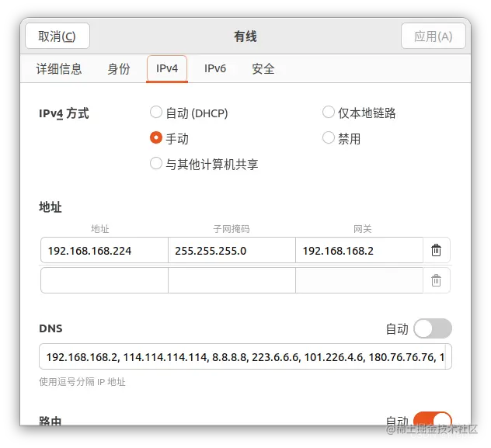Click the 地址 column header label
Viewport: 491px width, 448px height.
100,229
